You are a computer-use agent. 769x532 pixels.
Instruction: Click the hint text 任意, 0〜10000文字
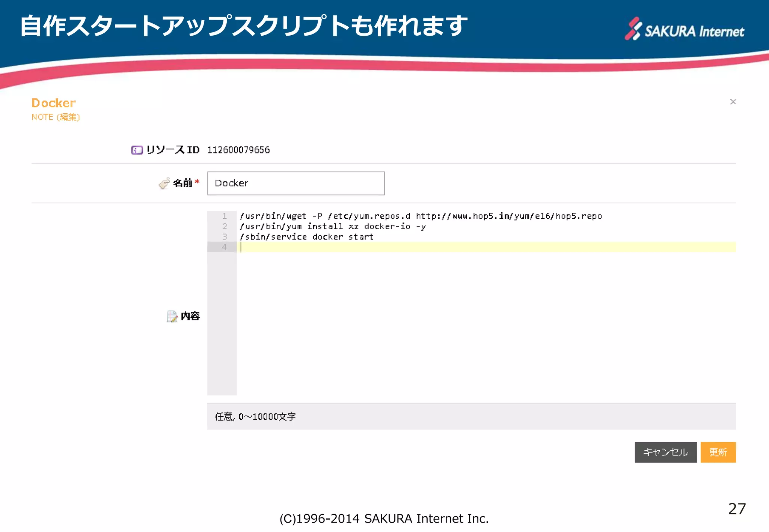pos(255,417)
